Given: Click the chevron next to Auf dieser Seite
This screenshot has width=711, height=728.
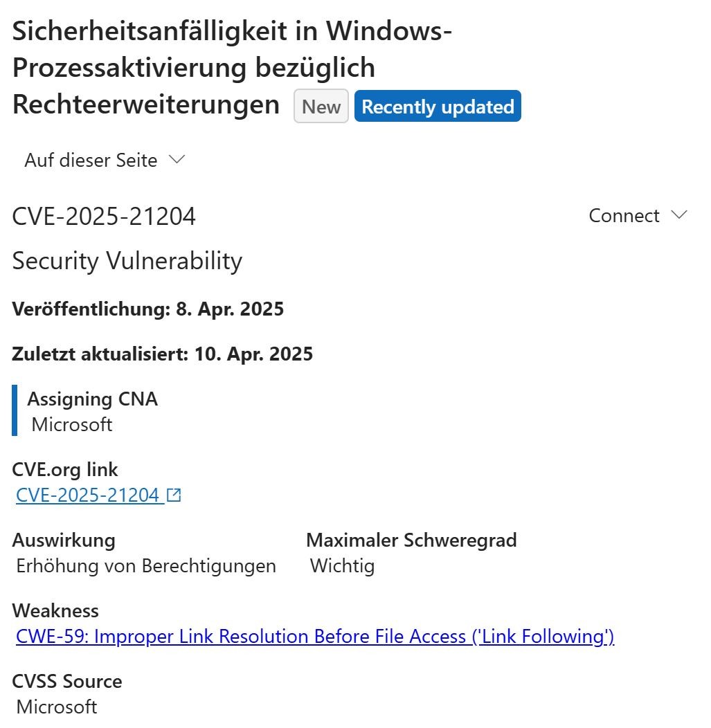Looking at the screenshot, I should coord(177,160).
